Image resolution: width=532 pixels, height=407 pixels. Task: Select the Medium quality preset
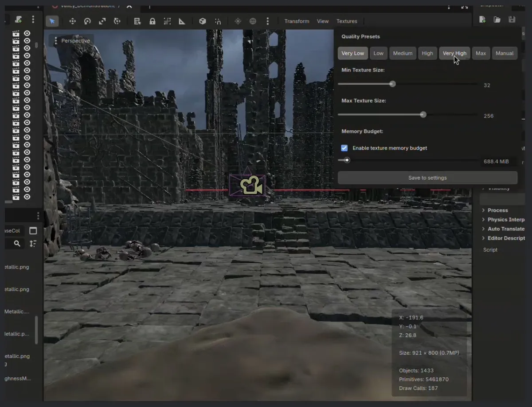403,53
